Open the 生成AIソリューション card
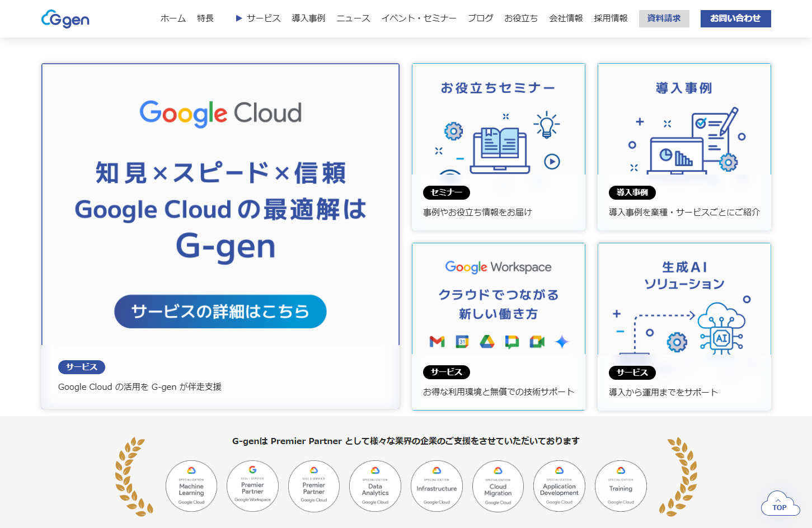 [x=684, y=326]
